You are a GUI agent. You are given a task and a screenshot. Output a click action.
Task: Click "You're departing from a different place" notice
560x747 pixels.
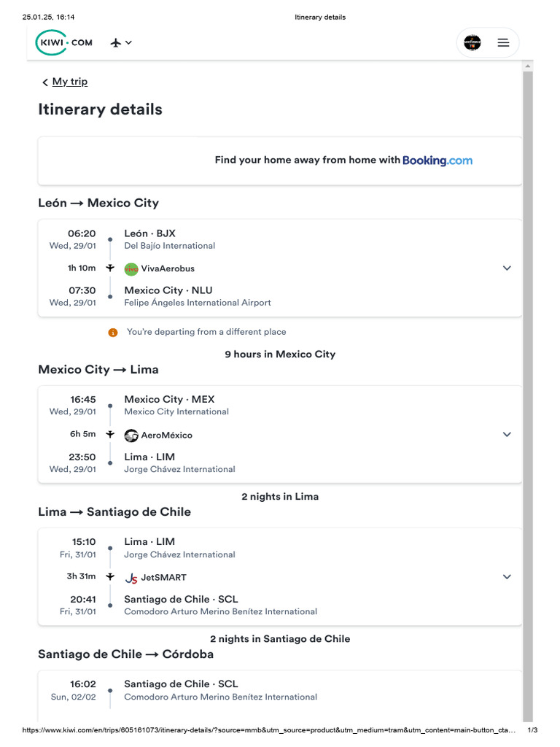tap(206, 332)
